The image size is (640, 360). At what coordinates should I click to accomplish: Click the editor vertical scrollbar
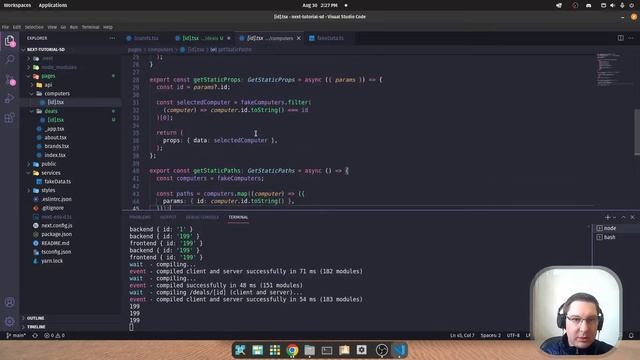pos(637,132)
